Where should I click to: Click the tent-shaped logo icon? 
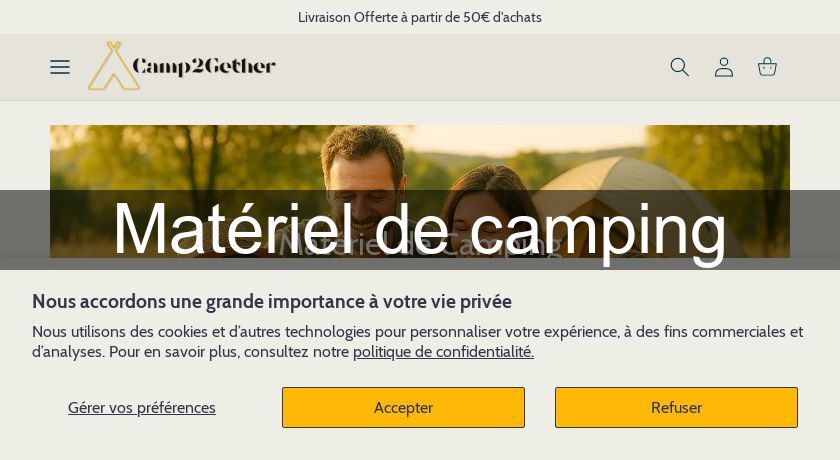tap(111, 67)
